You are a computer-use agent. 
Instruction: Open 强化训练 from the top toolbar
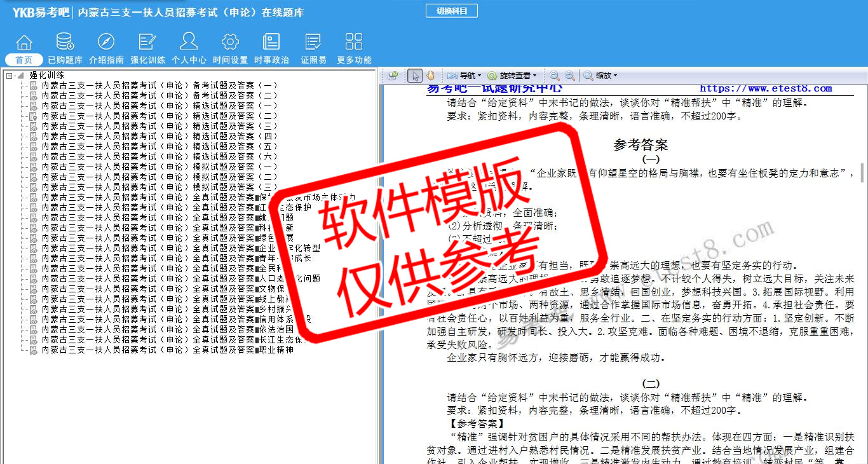coord(147,43)
